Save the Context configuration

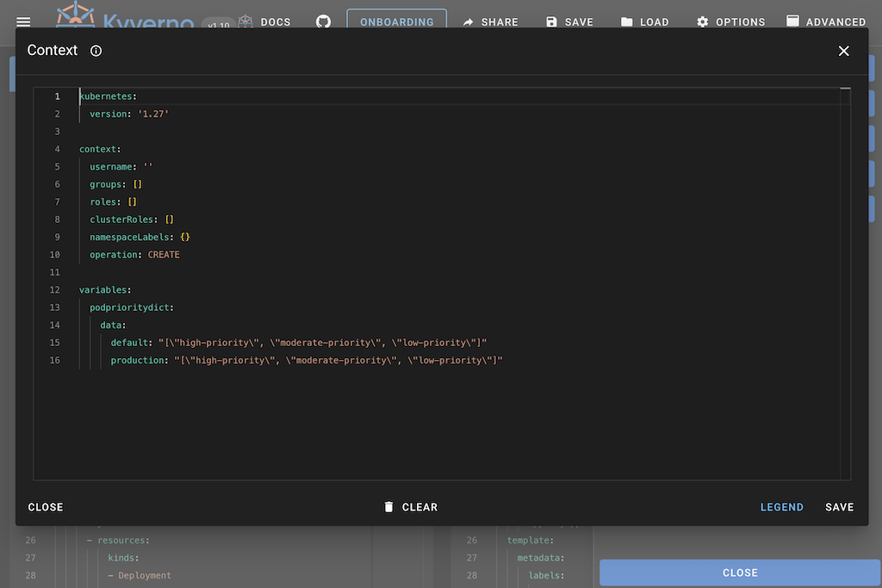(x=839, y=507)
